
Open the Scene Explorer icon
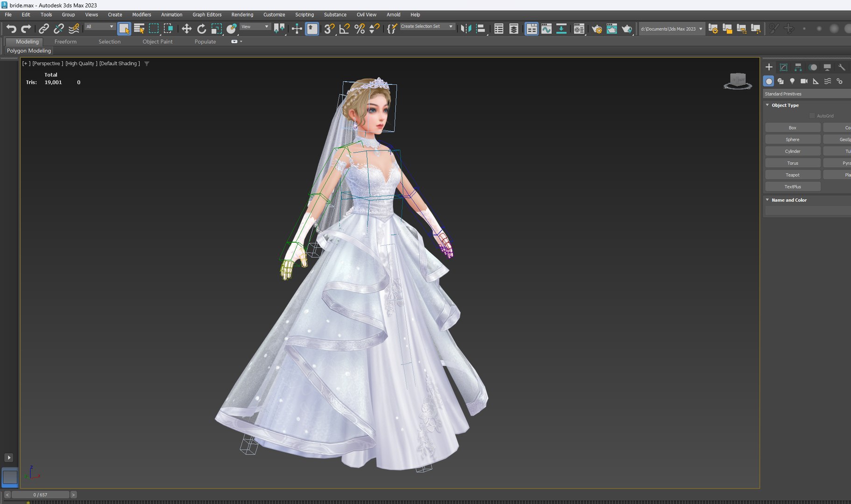[499, 29]
